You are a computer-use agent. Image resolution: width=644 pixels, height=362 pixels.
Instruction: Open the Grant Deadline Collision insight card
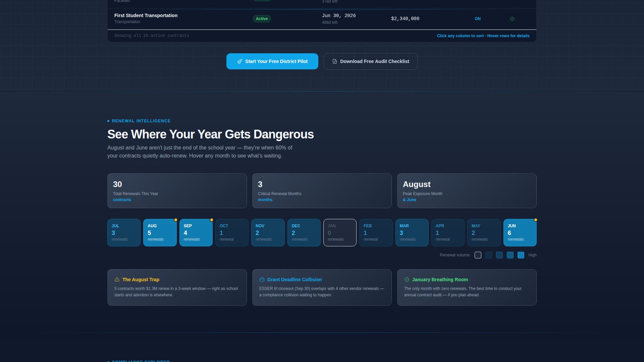[x=322, y=287]
